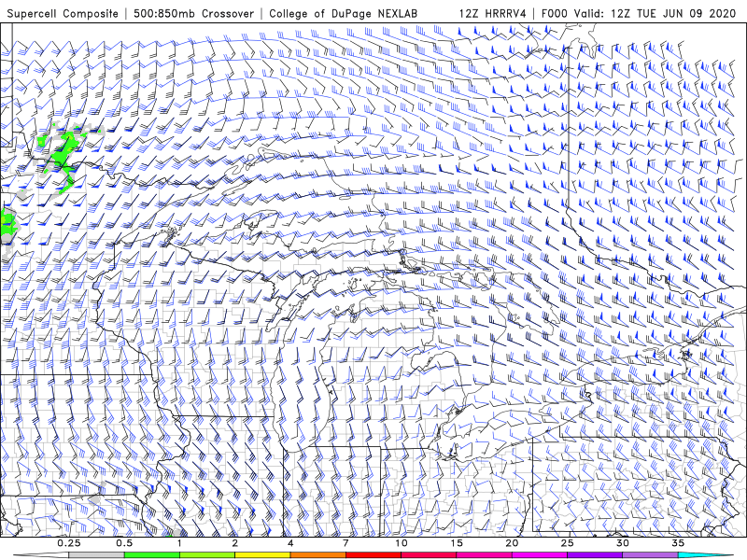Click the "30" legend value
747x560 pixels.
pyautogui.click(x=623, y=543)
